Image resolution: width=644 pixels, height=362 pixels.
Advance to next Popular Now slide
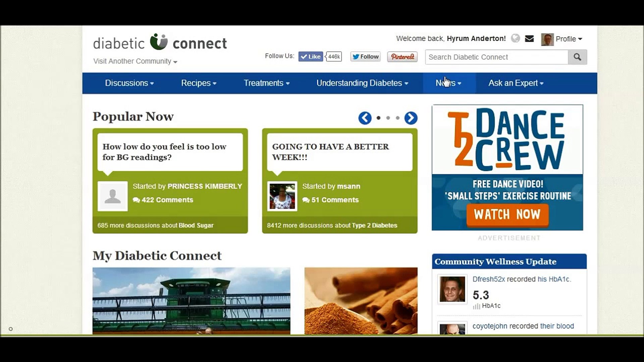pos(411,118)
